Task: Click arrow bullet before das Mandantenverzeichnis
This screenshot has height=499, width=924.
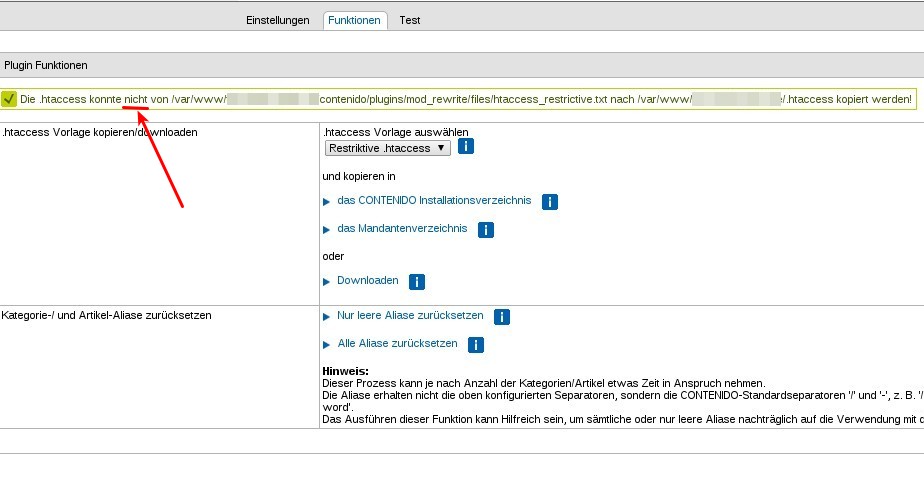Action: (x=326, y=229)
